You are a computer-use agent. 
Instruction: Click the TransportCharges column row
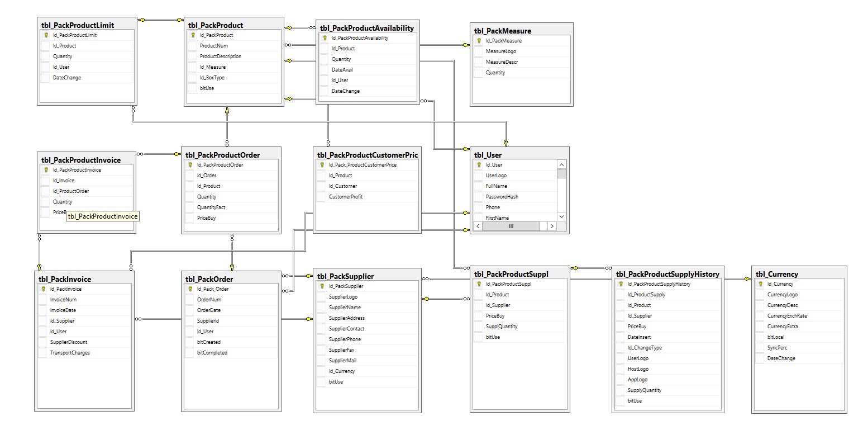[84, 353]
